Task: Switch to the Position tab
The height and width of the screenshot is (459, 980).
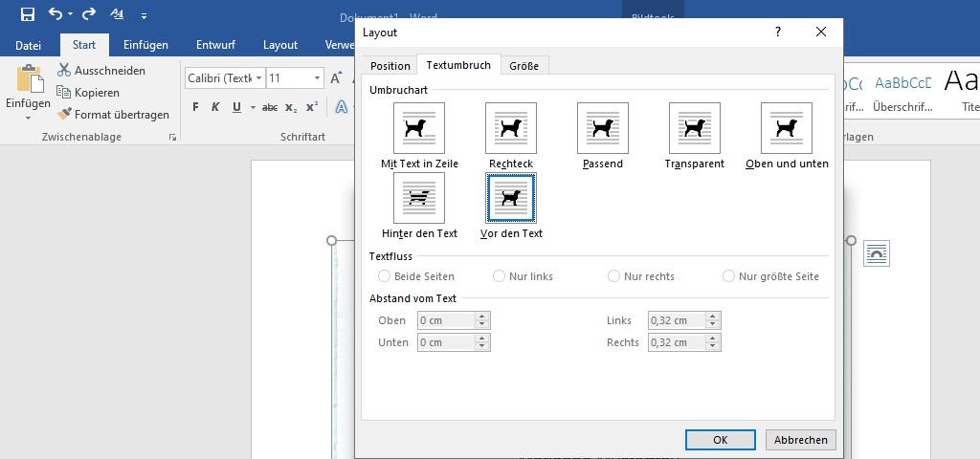Action: (390, 66)
